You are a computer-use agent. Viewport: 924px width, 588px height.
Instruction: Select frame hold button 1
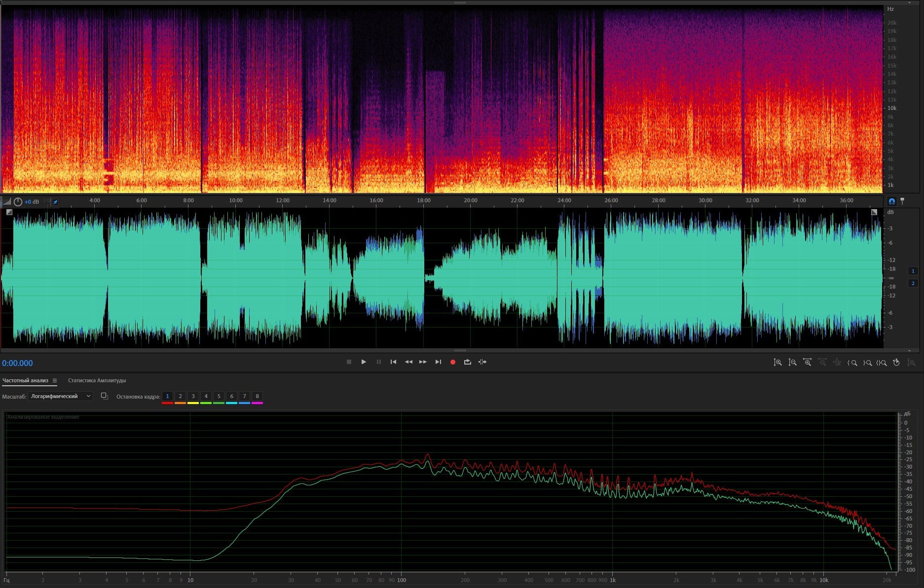[x=167, y=396]
